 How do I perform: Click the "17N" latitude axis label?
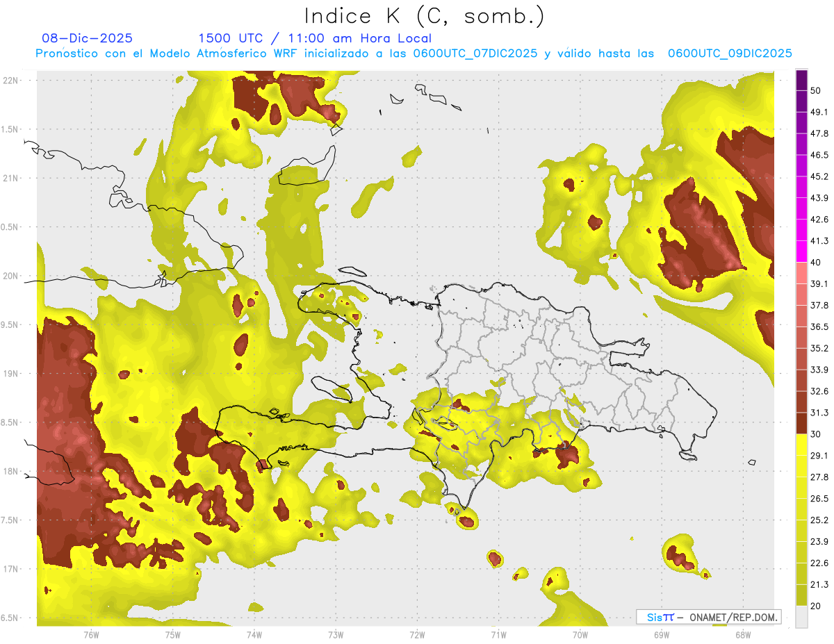point(10,569)
